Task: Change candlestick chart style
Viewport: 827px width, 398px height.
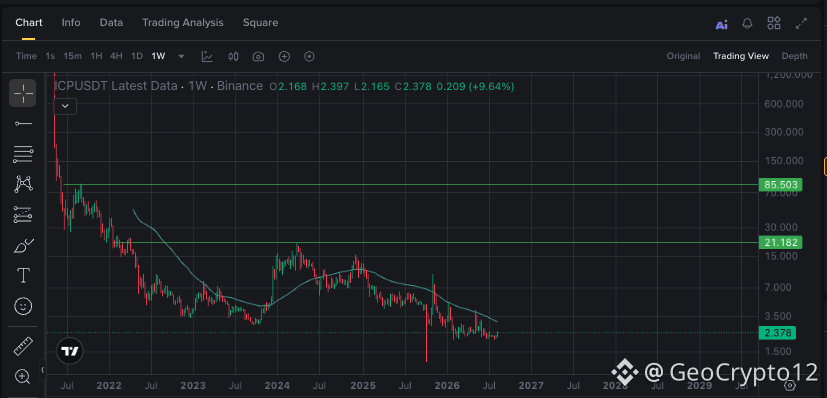Action: (233, 56)
